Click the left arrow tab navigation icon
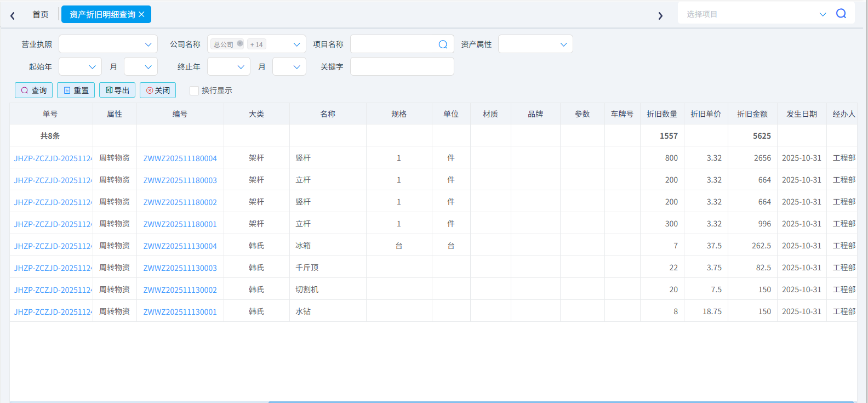The width and height of the screenshot is (868, 403). (x=13, y=15)
